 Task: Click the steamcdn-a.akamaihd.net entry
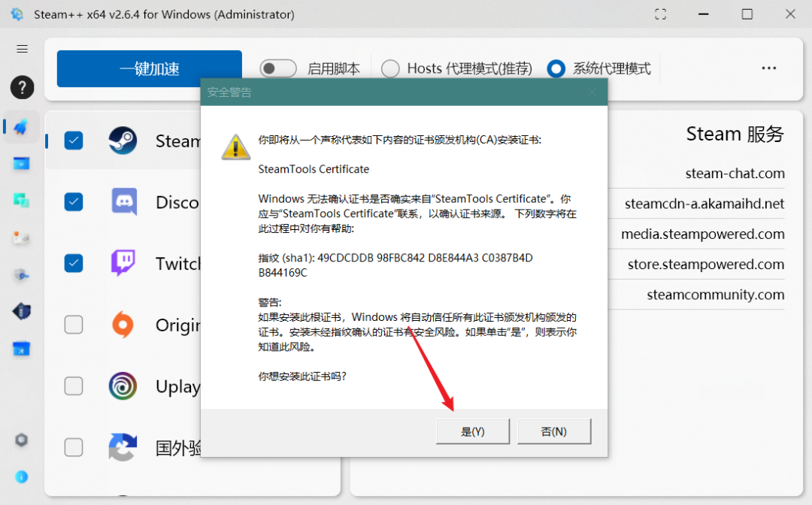(704, 204)
